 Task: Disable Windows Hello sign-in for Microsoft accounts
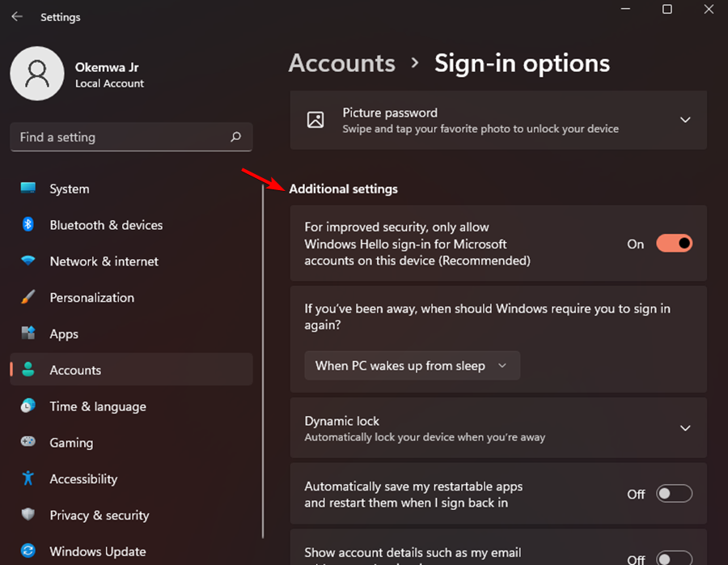pos(674,243)
